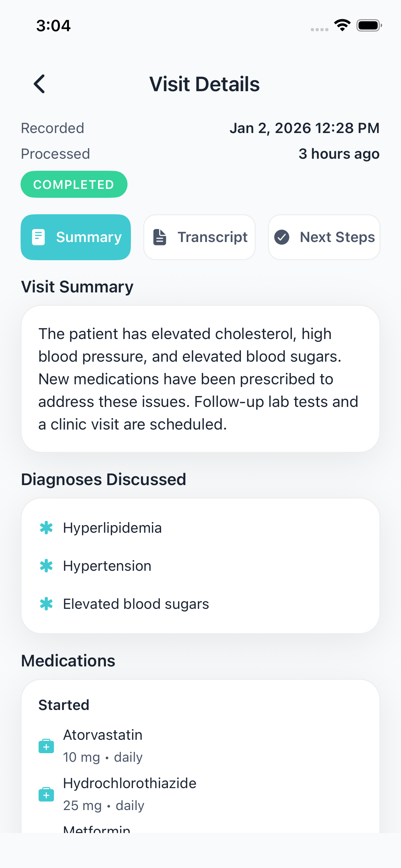Open the Hydrochlorothiazide 25 mg entry
The image size is (401, 868).
click(130, 794)
